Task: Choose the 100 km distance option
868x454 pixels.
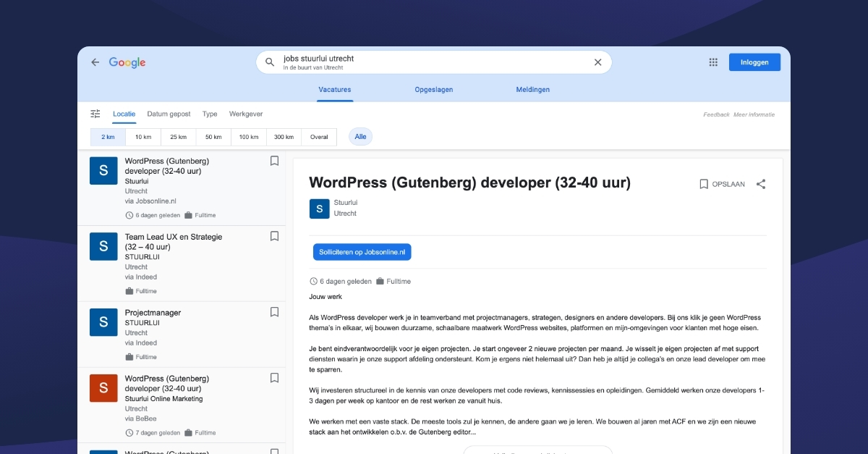Action: click(x=249, y=137)
